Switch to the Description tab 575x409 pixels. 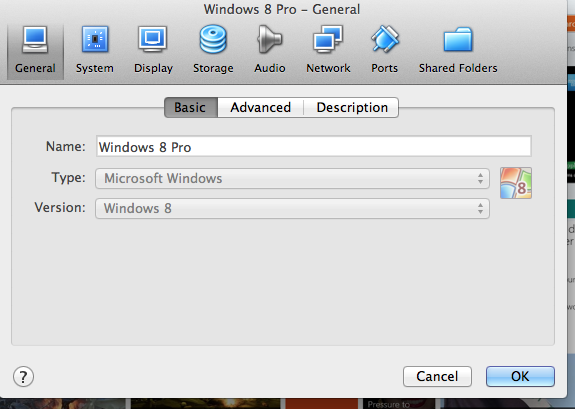pyautogui.click(x=352, y=107)
